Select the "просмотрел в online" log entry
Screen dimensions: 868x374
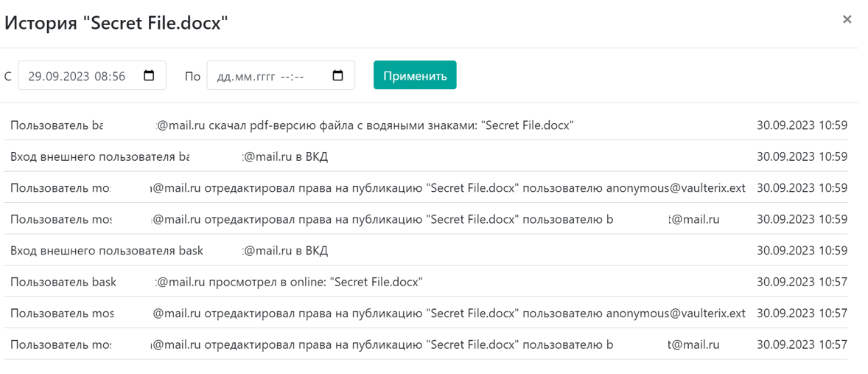(x=332, y=282)
